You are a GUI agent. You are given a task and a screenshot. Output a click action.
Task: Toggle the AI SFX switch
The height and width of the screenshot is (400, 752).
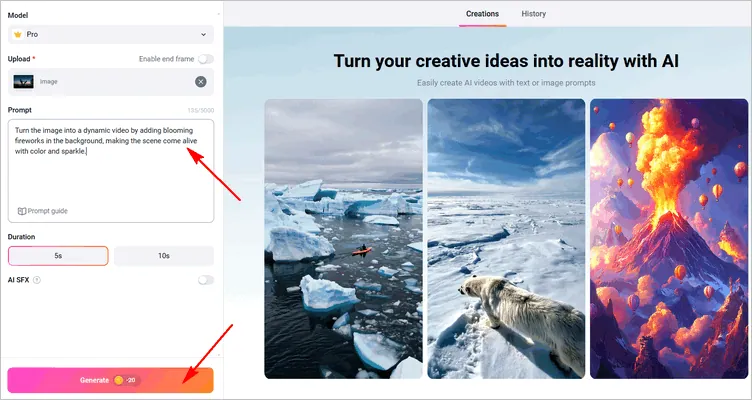coord(206,280)
